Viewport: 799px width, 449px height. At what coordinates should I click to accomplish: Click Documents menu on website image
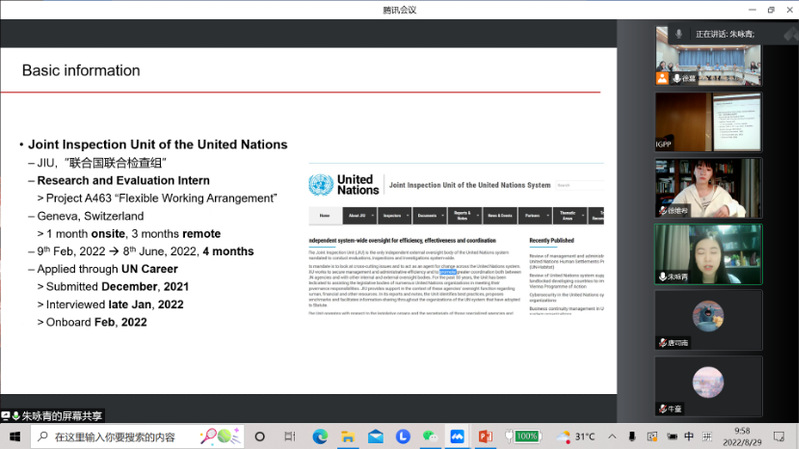430,216
